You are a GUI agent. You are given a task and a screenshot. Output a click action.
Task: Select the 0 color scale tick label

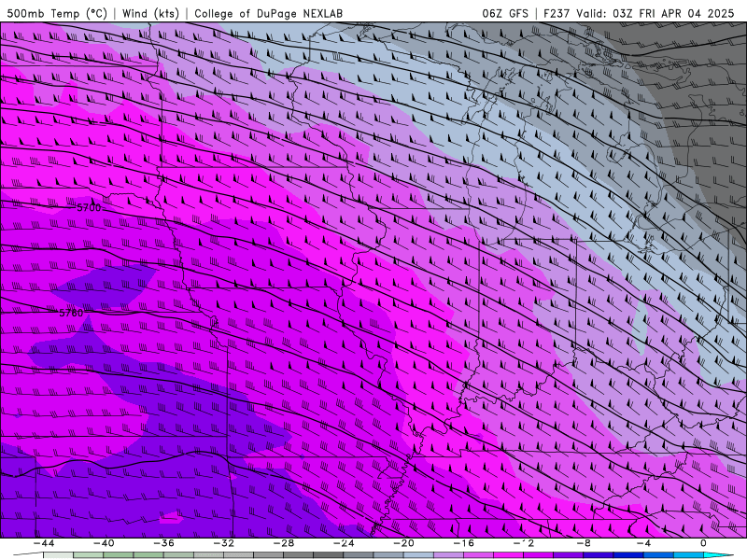[703, 543]
